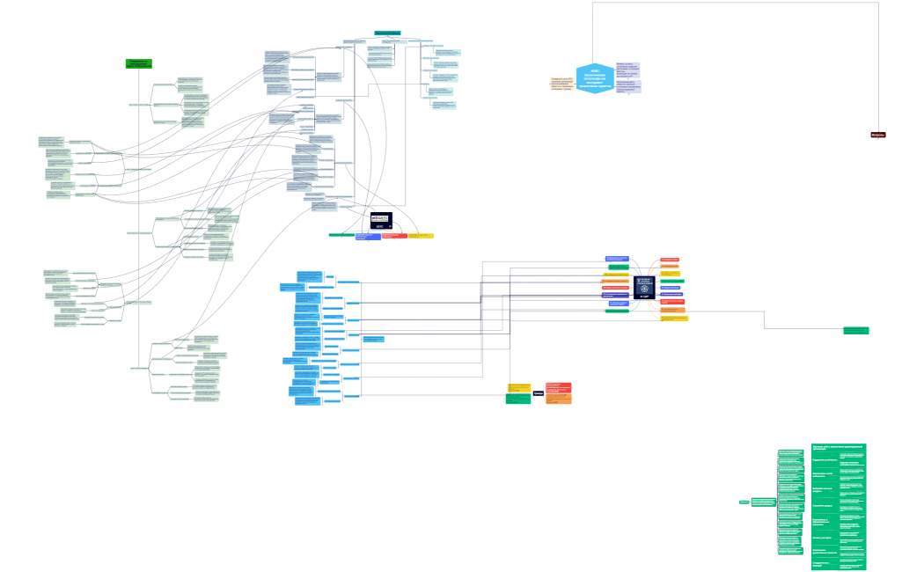The width and height of the screenshot is (924, 572).
Task: Open the black ИЕРС logo image node
Action: point(380,220)
